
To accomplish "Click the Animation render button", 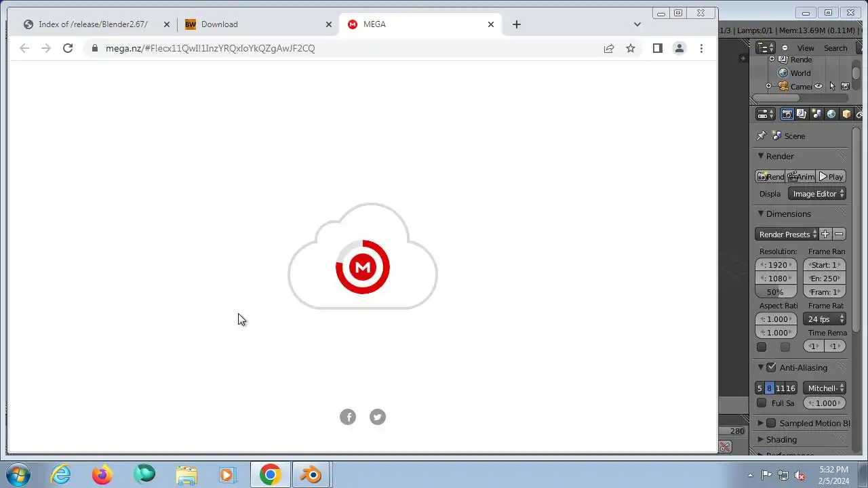I will click(801, 176).
